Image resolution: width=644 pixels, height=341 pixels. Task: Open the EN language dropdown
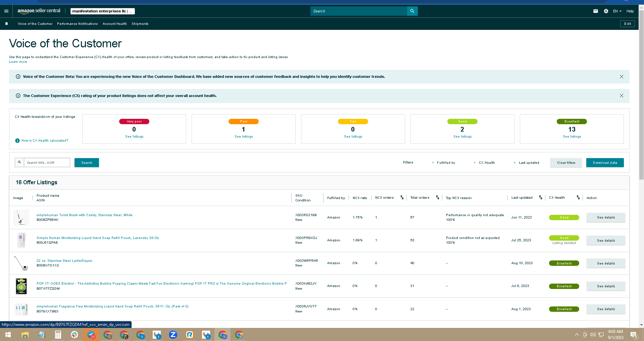[x=617, y=11]
